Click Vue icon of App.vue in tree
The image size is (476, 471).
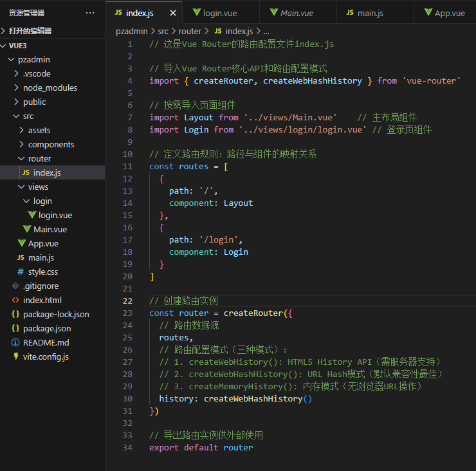(x=22, y=243)
